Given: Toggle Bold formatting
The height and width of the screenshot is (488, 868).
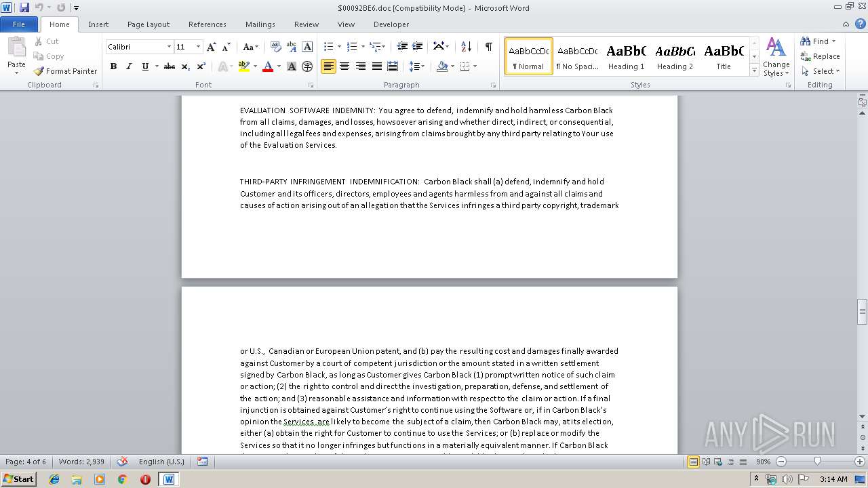Looking at the screenshot, I should (113, 66).
